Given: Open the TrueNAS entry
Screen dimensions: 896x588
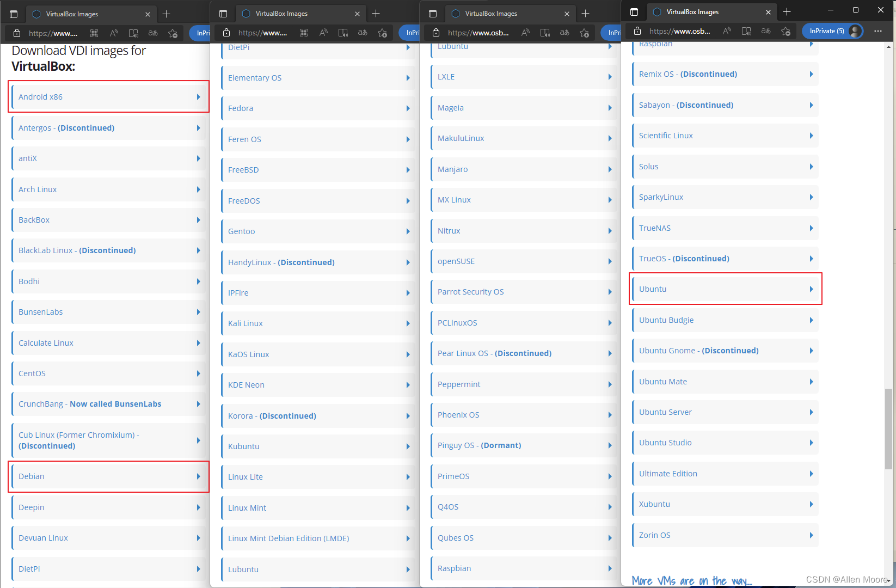Looking at the screenshot, I should pyautogui.click(x=726, y=228).
